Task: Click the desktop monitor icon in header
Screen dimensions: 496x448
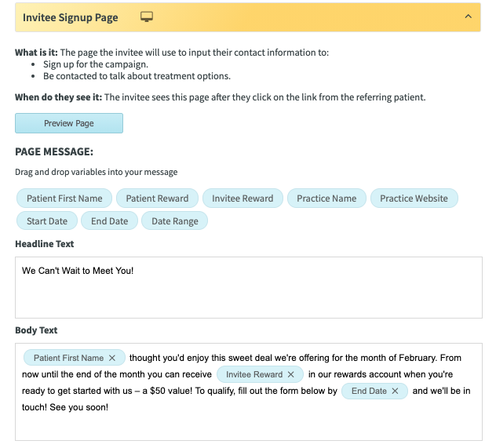Action: pyautogui.click(x=147, y=16)
